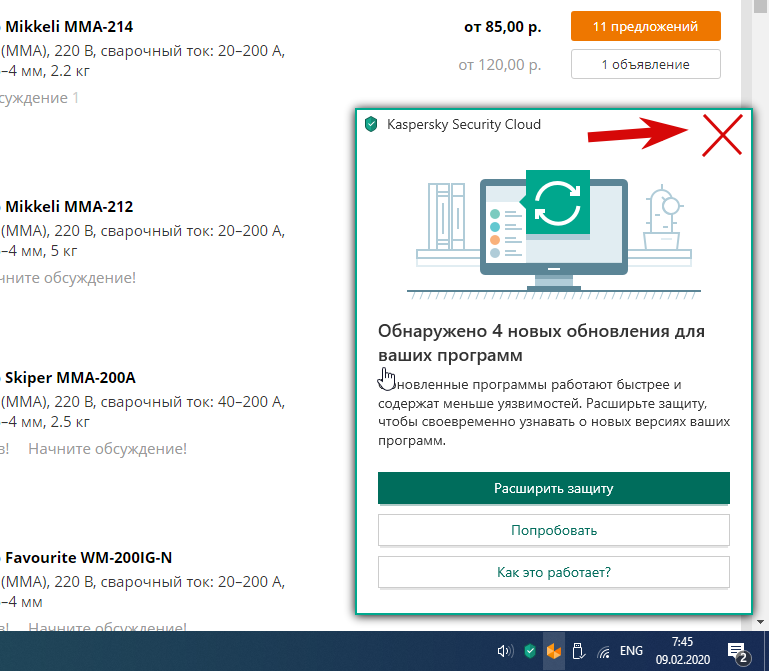Screen dimensions: 769x671
Task: Click the safely remove USB hardware icon
Action: [579, 651]
